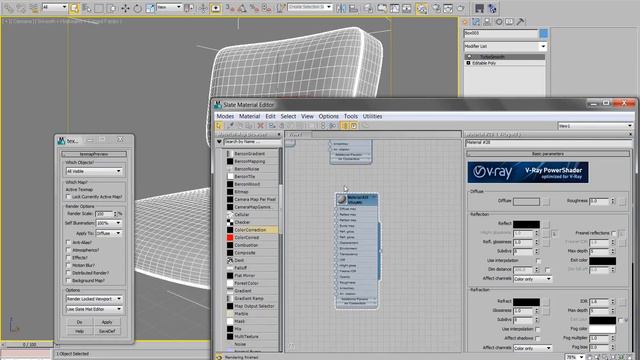Activate the Select and Move tool
Image resolution: width=640 pixels, height=360 pixels.
point(125,8)
